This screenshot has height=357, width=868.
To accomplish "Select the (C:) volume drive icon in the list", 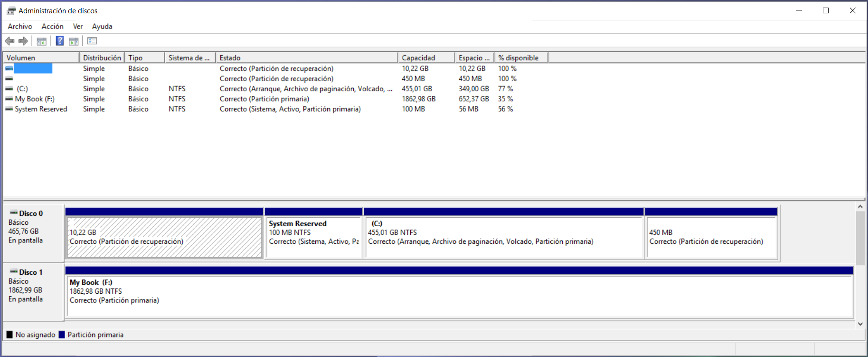I will click(9, 89).
